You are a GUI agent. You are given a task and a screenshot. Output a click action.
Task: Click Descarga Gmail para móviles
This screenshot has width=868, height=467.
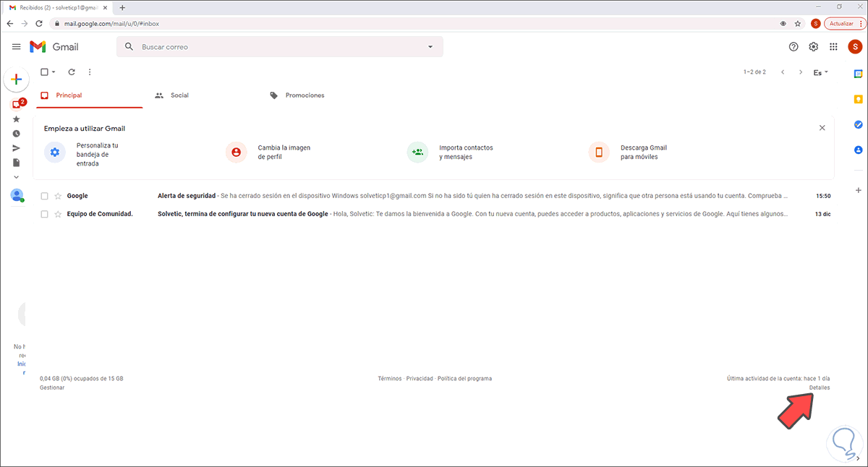pos(628,152)
